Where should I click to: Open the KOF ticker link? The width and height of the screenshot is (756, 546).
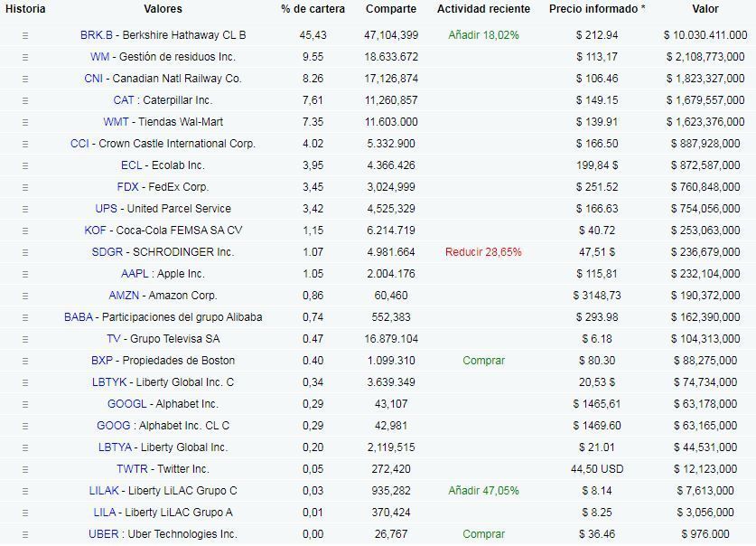pos(95,231)
